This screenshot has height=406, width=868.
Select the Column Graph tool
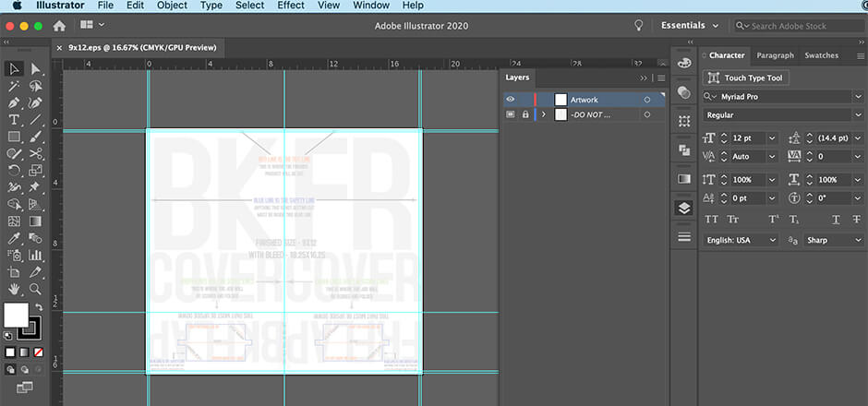35,256
